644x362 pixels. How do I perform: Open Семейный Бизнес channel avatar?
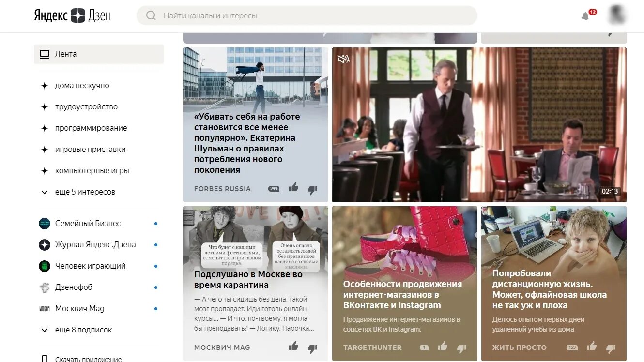click(45, 224)
